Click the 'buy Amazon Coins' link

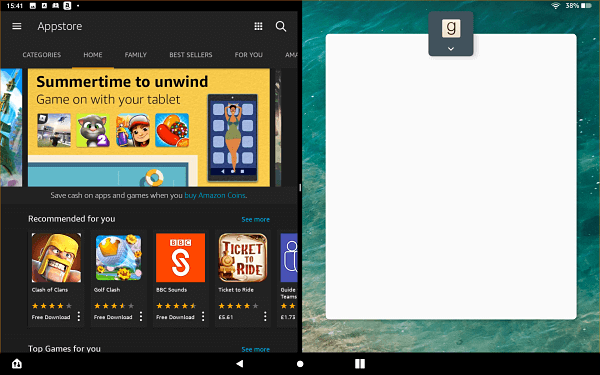pyautogui.click(x=215, y=195)
